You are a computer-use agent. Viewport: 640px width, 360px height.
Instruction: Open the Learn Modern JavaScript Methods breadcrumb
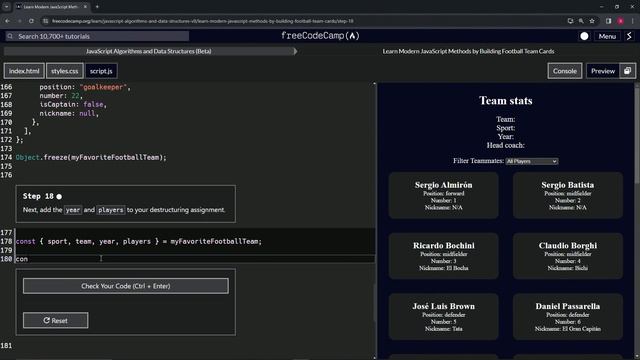(x=468, y=51)
